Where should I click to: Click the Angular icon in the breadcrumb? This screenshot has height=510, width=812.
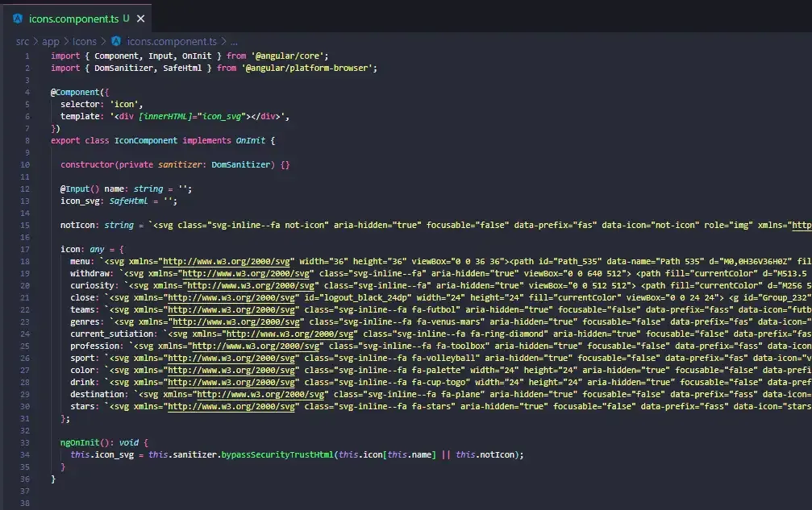(x=116, y=41)
